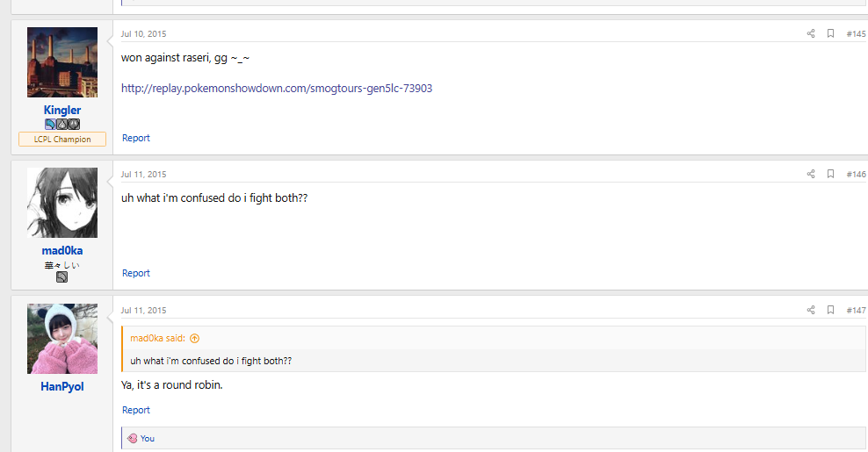The image size is (868, 452).
Task: Bookmark HanPyol's post #147
Action: pyautogui.click(x=830, y=311)
